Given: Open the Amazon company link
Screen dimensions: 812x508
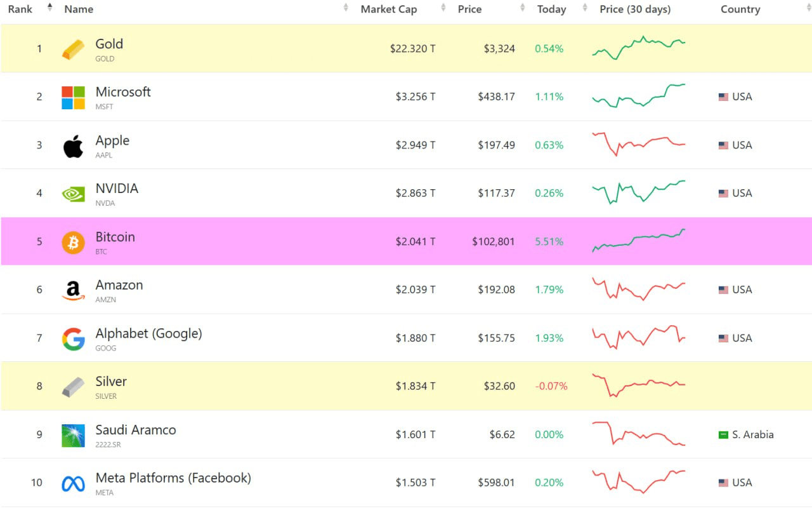Looking at the screenshot, I should pyautogui.click(x=119, y=285).
